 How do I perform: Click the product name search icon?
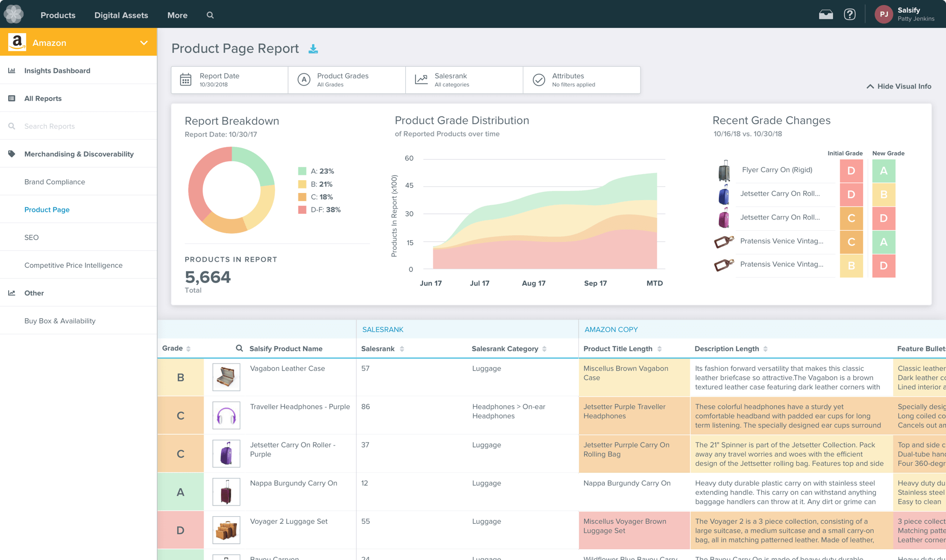tap(239, 348)
